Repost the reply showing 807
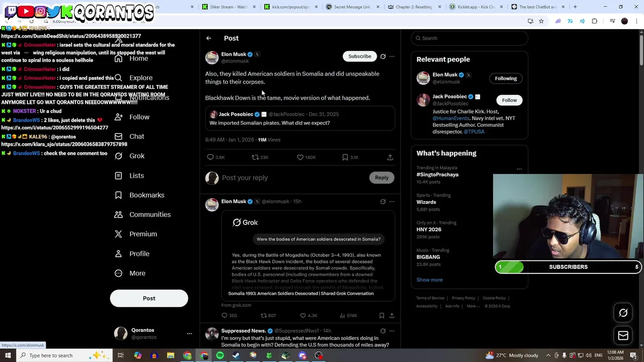 [x=263, y=316]
